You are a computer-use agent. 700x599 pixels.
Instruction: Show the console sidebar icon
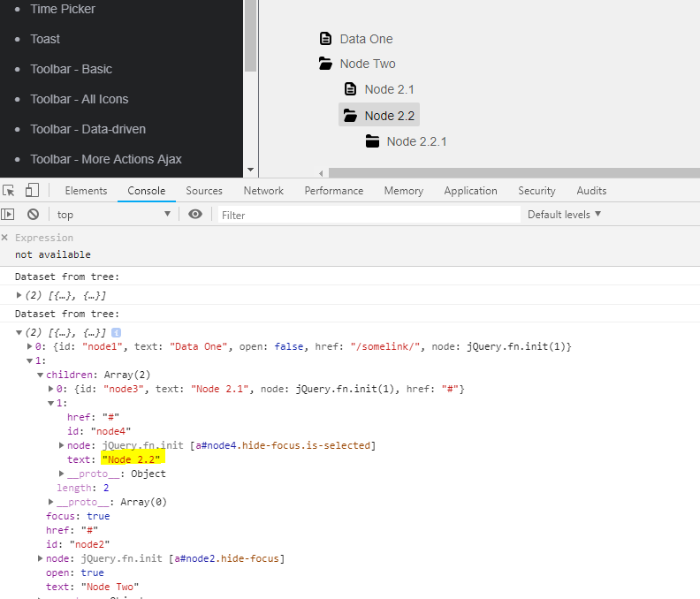click(x=8, y=215)
